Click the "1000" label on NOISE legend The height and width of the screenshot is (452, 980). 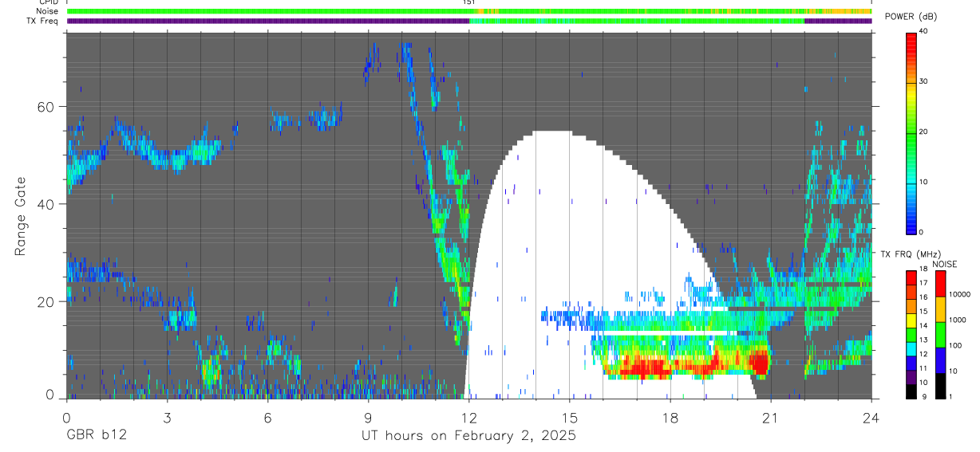click(956, 320)
